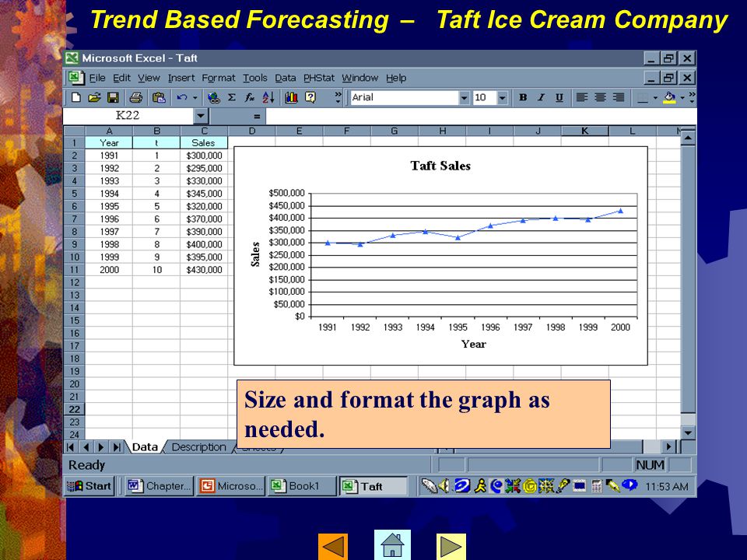Open the Edit menu
The image size is (747, 560).
click(x=121, y=78)
